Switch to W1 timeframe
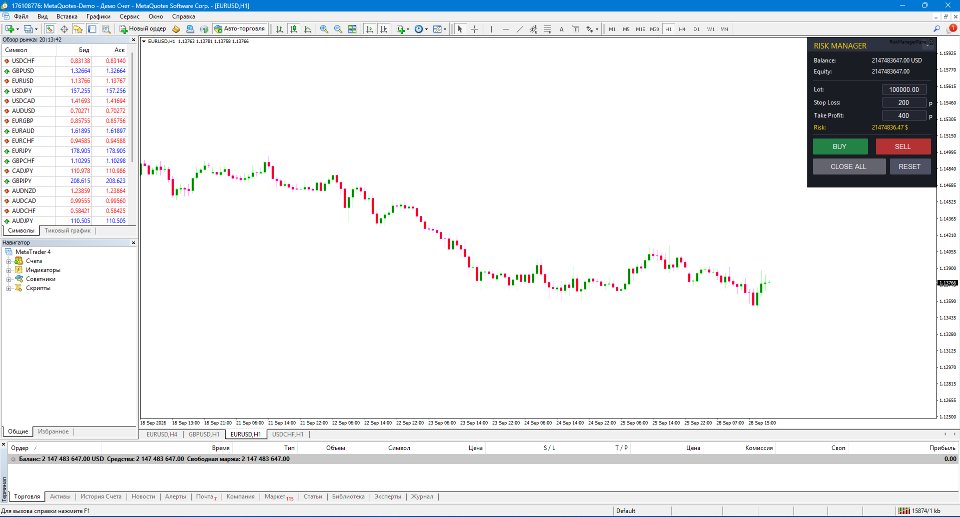 click(710, 29)
